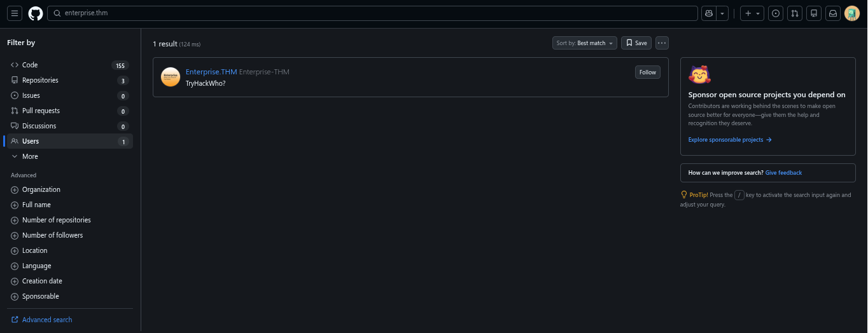Filter results by Repositories
The width and height of the screenshot is (868, 333).
click(x=69, y=80)
